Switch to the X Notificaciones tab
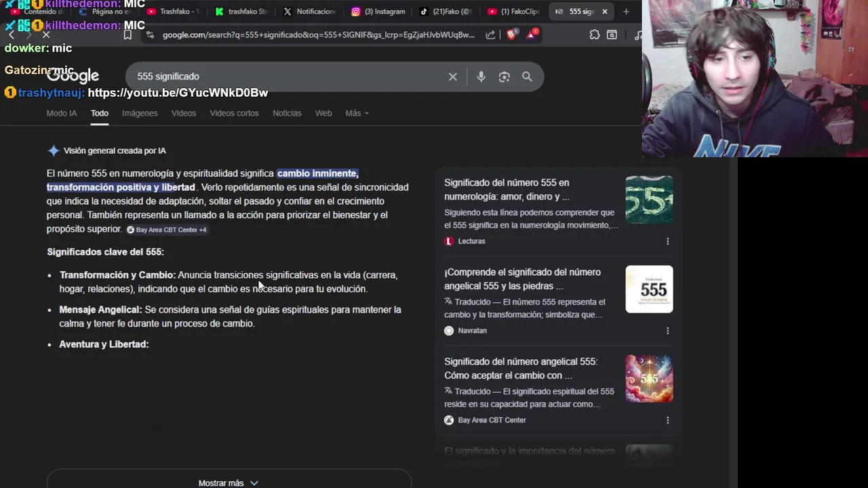 tap(309, 12)
